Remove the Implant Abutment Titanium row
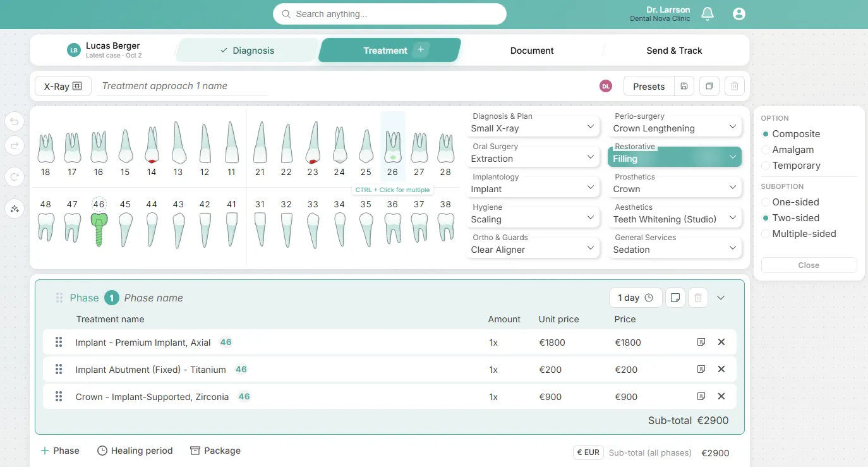 (x=721, y=369)
